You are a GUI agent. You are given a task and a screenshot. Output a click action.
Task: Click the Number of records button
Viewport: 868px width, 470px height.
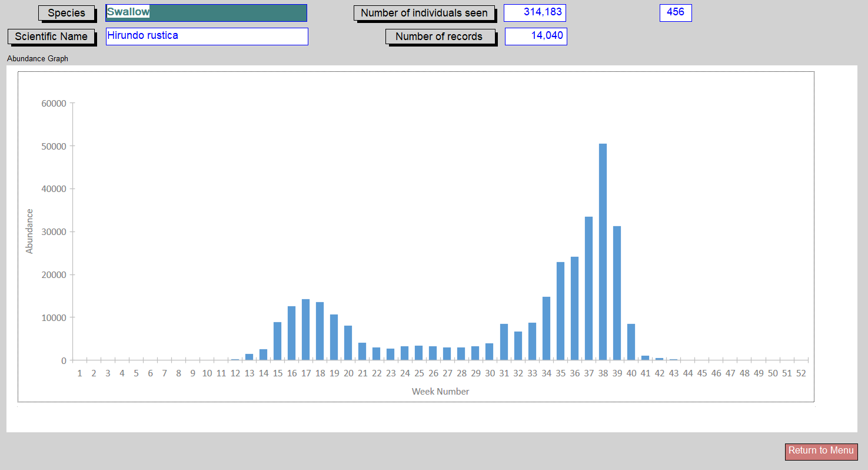[439, 37]
